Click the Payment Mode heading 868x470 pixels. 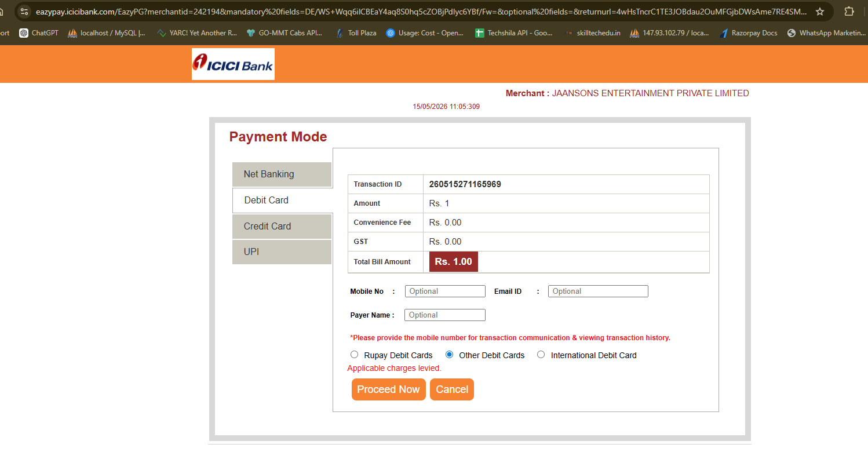click(x=278, y=137)
